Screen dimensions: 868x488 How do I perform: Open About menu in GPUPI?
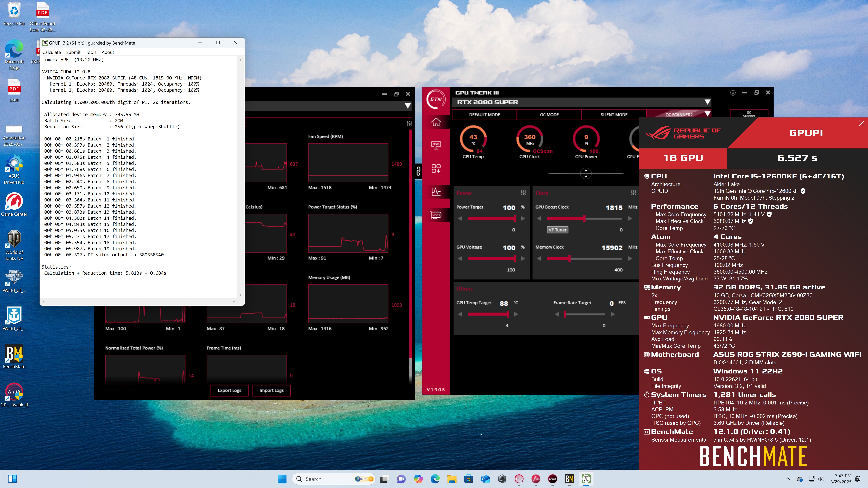tap(108, 52)
